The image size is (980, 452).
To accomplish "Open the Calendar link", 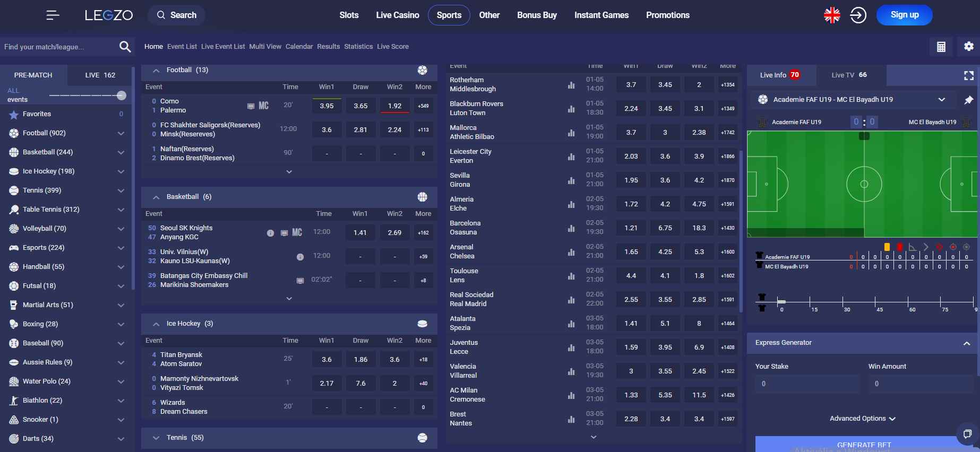I will click(x=299, y=47).
